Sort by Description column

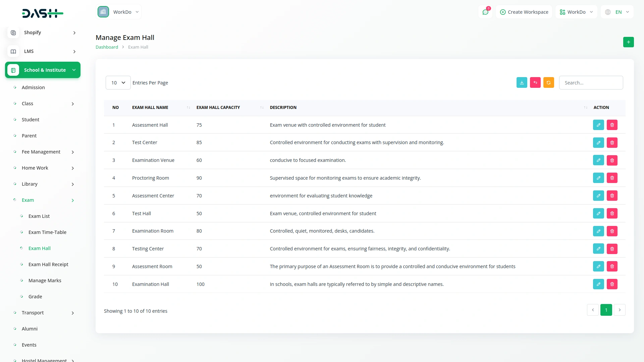585,108
